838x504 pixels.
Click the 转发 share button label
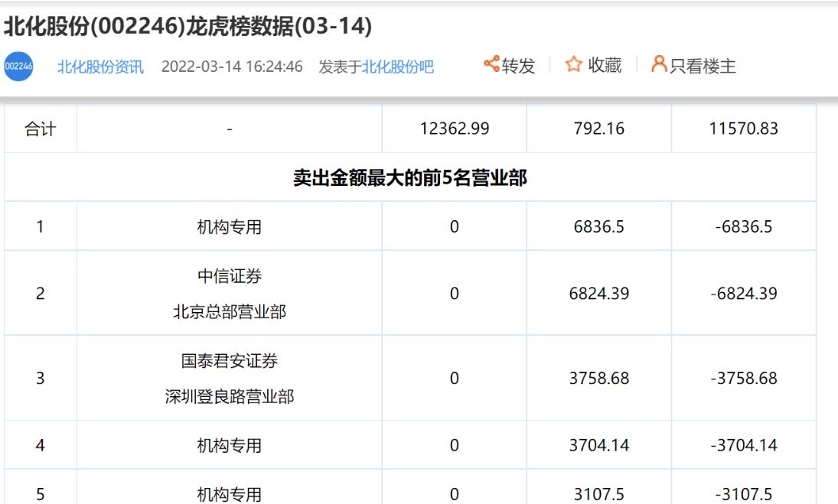coord(518,66)
